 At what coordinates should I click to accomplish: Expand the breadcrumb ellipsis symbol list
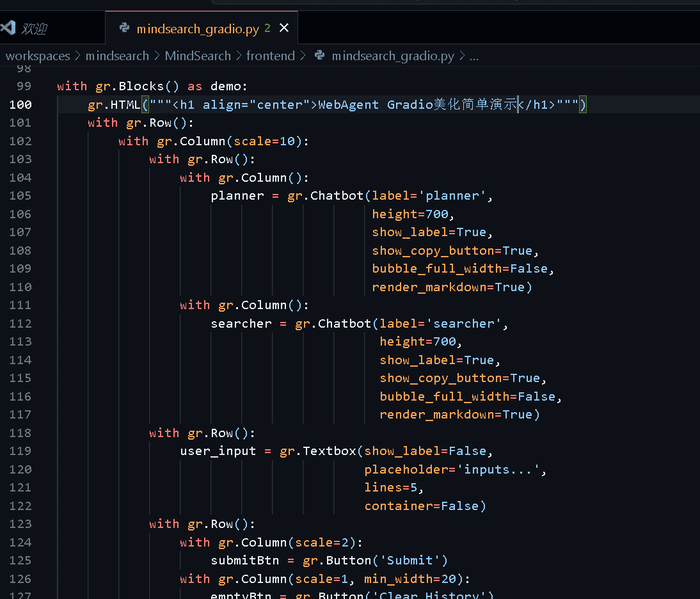point(474,56)
